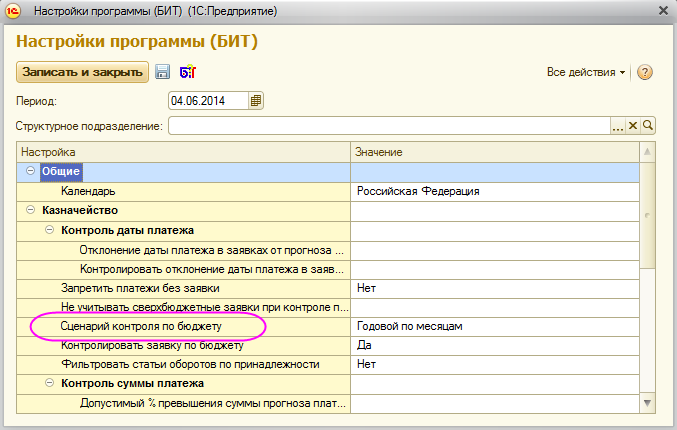The width and height of the screenshot is (677, 430).
Task: Click the Значение column header
Action: click(495, 152)
